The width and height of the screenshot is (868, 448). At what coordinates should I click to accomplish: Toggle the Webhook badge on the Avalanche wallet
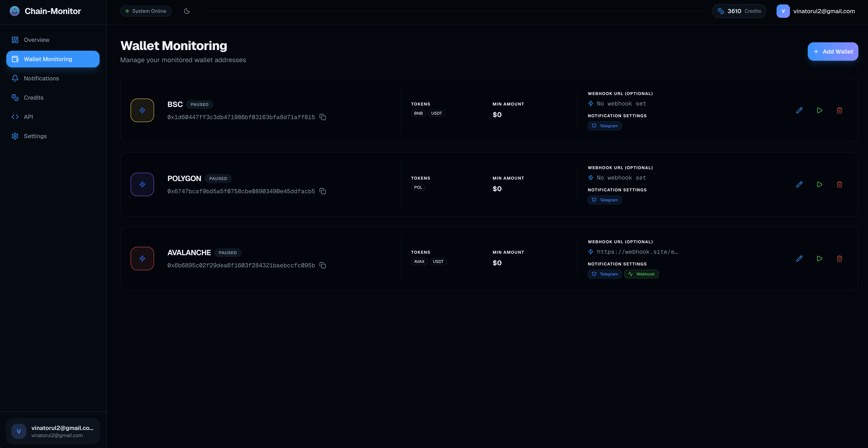(x=641, y=274)
